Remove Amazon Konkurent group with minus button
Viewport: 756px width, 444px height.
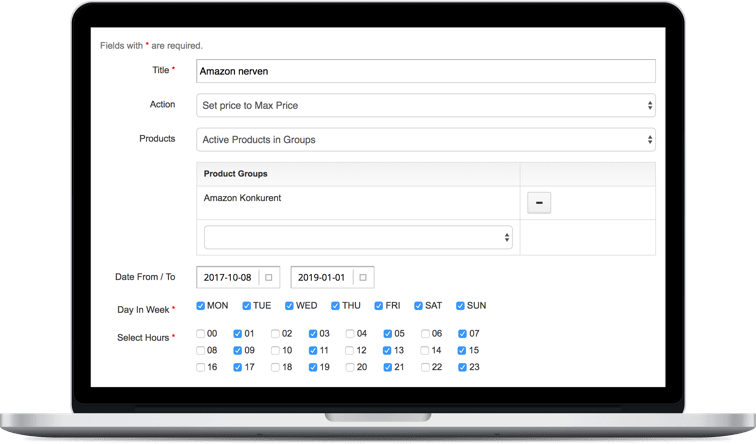click(x=539, y=203)
